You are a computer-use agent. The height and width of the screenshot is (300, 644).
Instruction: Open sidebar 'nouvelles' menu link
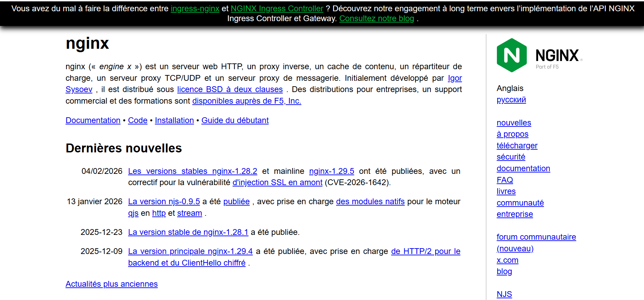coord(514,123)
